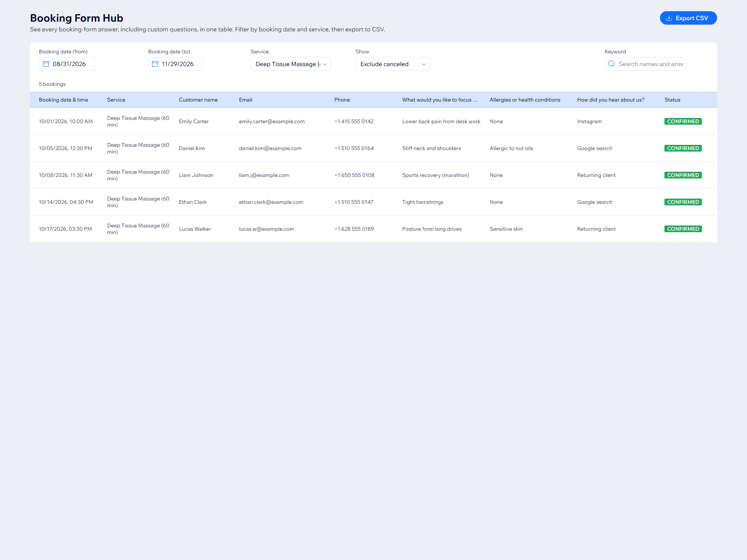Click the Service column header
The width and height of the screenshot is (747, 560).
click(116, 100)
